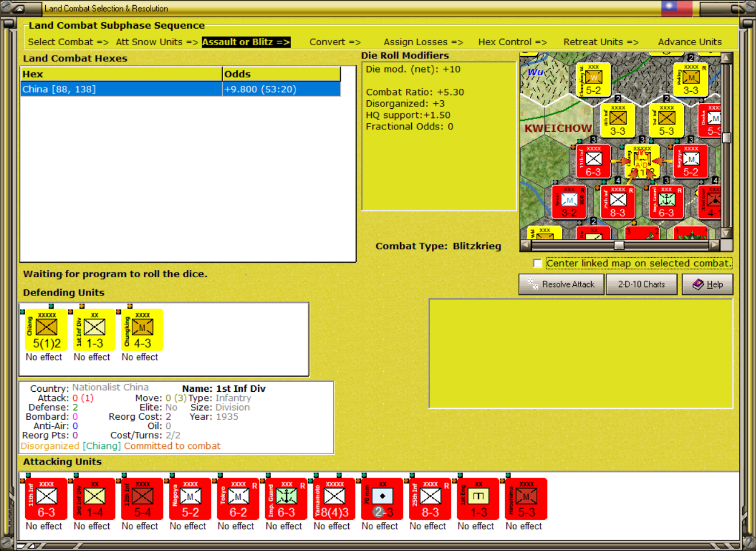Select the Tokyo 6-2 attacking unit counter
The width and height of the screenshot is (756, 551).
[x=238, y=499]
